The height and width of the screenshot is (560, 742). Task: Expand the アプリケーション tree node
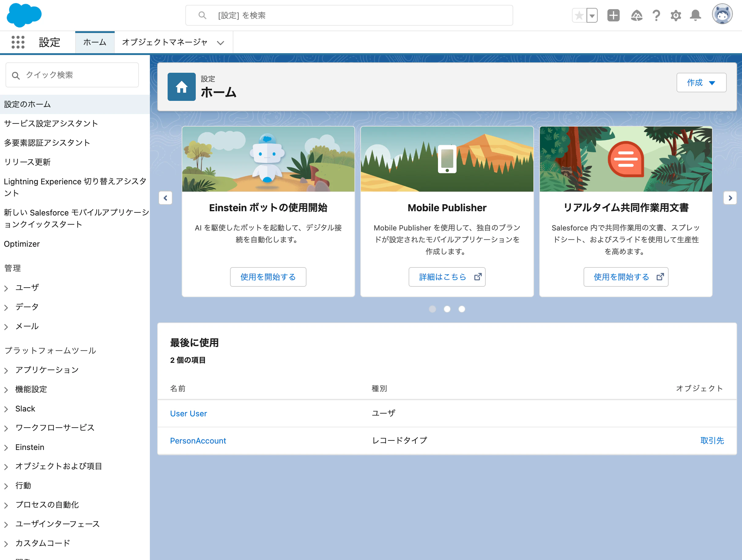[x=6, y=370]
